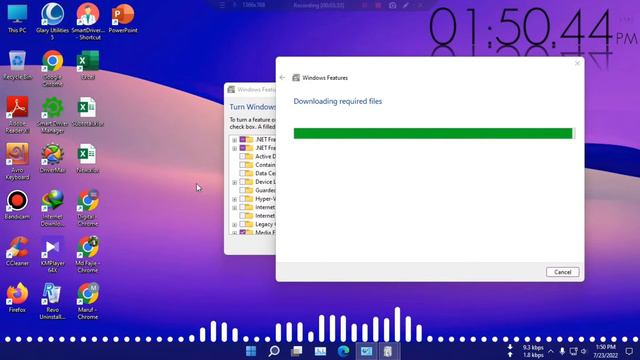Open Task View on the taskbar

(297, 351)
